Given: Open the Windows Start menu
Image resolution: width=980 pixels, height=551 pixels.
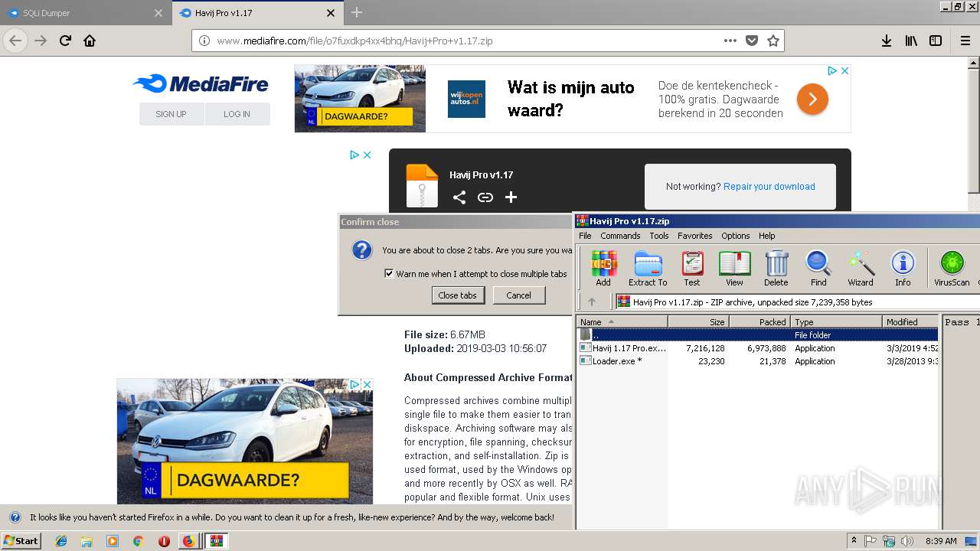Looking at the screenshot, I should point(21,541).
